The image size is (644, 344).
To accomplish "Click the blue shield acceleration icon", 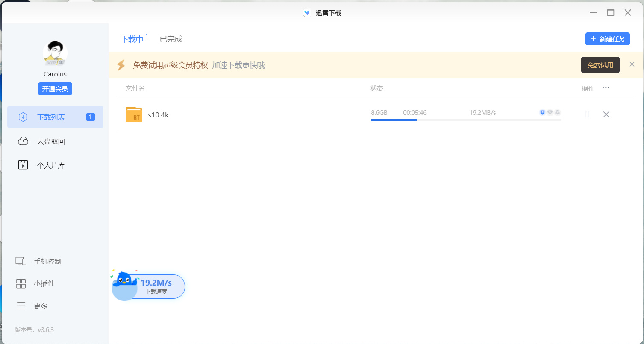I will [542, 112].
